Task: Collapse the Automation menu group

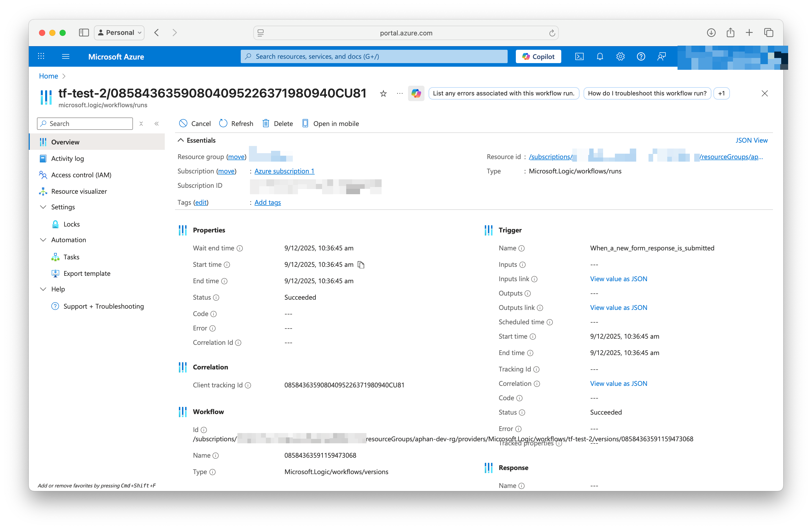Action: click(x=43, y=240)
